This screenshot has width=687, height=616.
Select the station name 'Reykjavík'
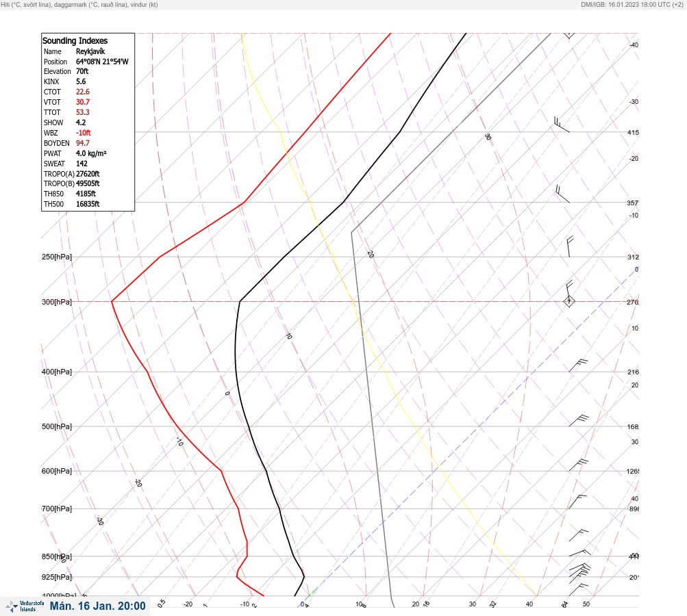90,51
